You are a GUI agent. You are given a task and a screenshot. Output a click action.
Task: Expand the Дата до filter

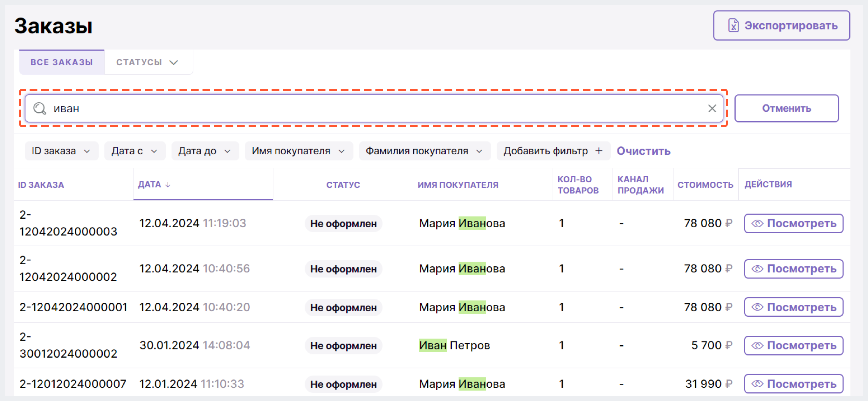click(x=205, y=151)
